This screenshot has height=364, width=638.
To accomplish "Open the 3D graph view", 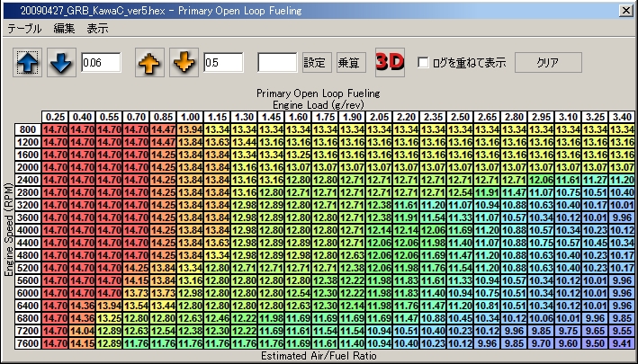I will click(390, 63).
